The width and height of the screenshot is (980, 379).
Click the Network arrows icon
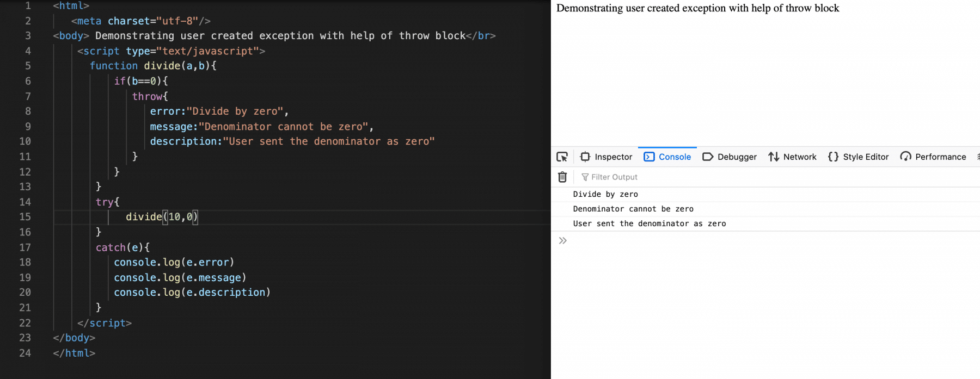[774, 157]
